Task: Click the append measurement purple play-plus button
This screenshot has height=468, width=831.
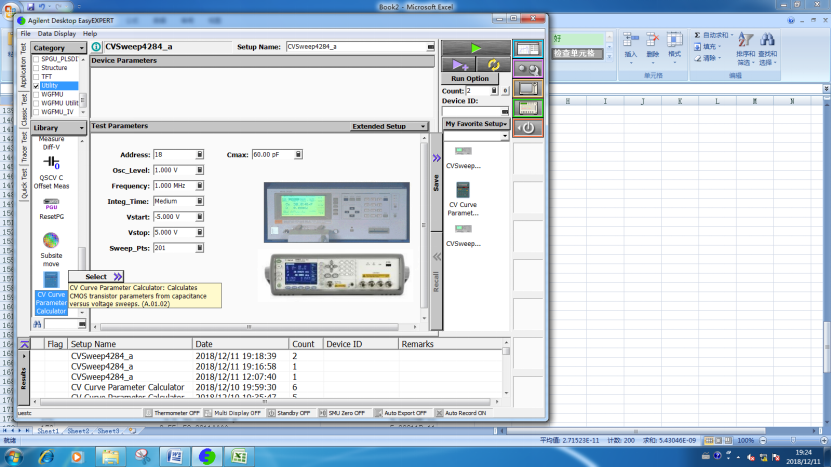Action: pyautogui.click(x=459, y=65)
